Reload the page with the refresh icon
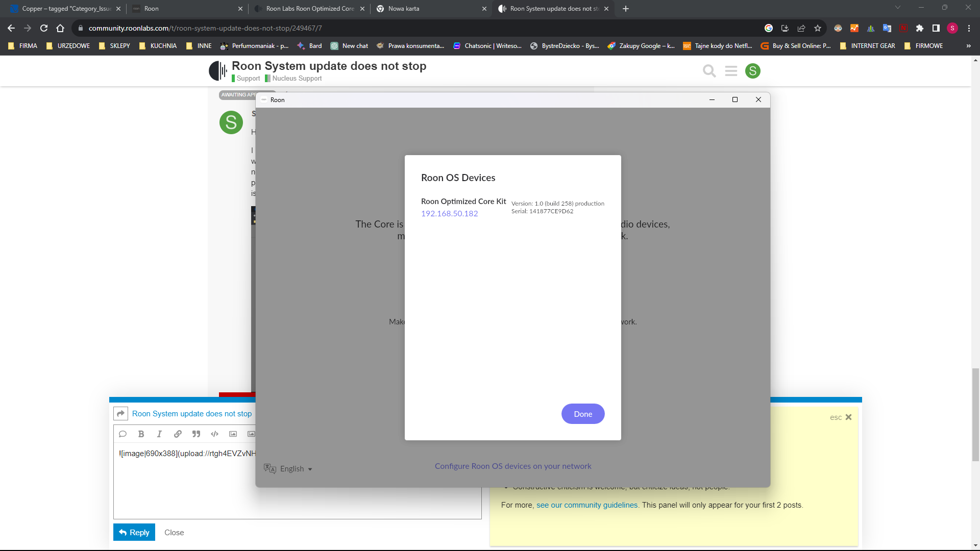Image resolution: width=980 pixels, height=551 pixels. (x=44, y=28)
